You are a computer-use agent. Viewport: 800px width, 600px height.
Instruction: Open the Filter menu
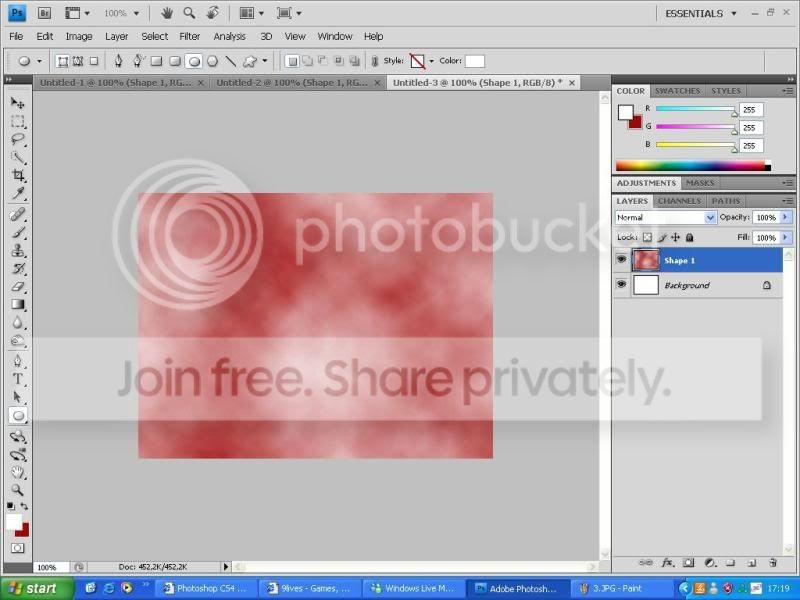[x=189, y=36]
